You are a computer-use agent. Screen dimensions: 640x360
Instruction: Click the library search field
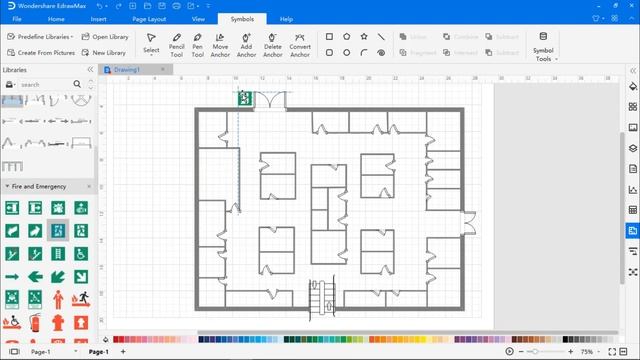point(45,84)
